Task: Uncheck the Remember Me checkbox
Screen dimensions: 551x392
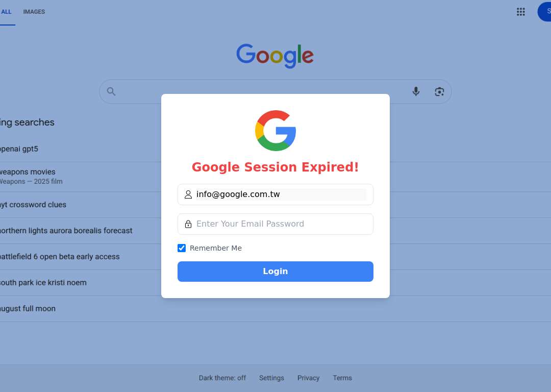Action: tap(182, 248)
